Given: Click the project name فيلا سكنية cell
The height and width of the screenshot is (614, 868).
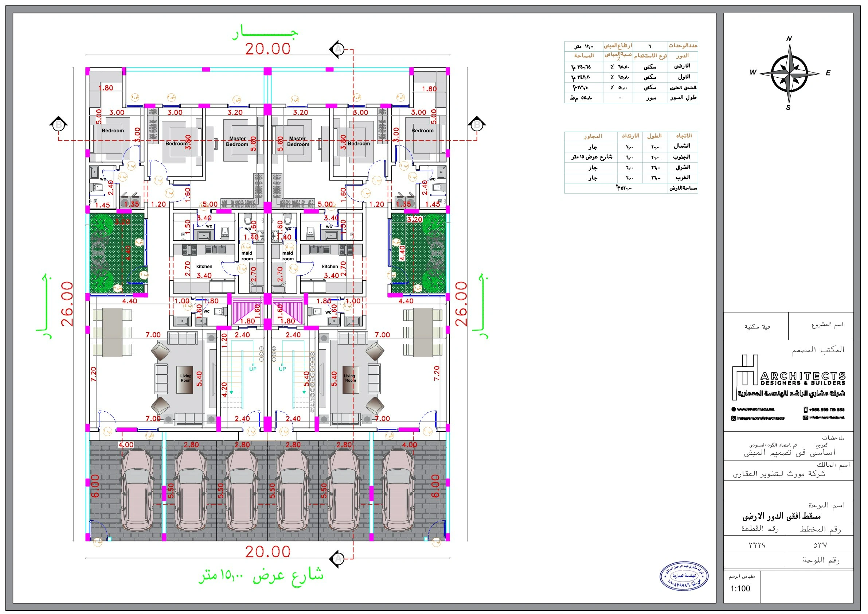Looking at the screenshot, I should click(x=757, y=326).
